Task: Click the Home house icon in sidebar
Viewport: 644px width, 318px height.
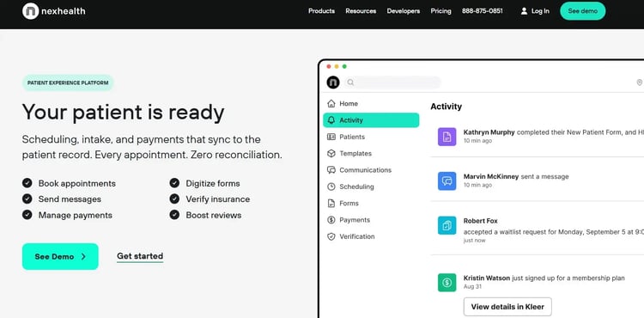Action: point(331,103)
